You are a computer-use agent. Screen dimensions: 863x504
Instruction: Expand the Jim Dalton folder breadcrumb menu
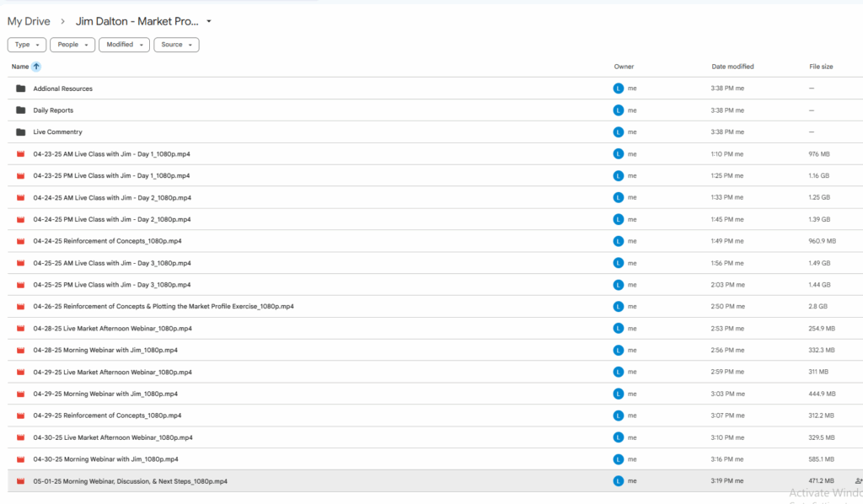click(209, 21)
